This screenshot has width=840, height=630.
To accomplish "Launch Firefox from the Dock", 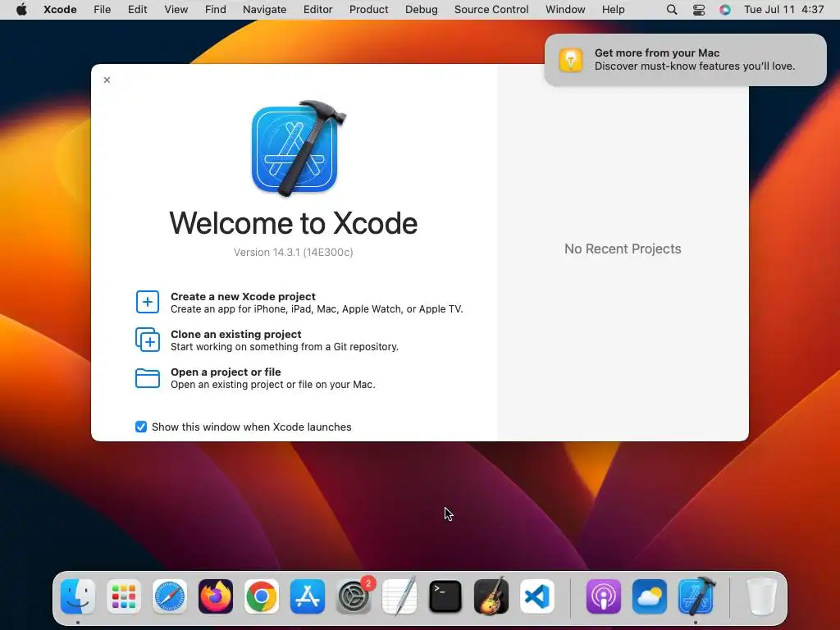I will (x=216, y=596).
